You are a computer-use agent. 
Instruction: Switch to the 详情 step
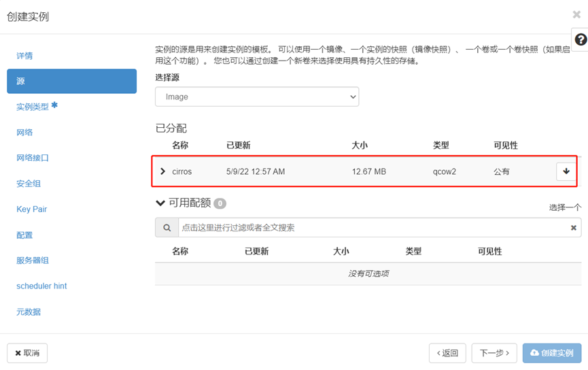point(24,56)
